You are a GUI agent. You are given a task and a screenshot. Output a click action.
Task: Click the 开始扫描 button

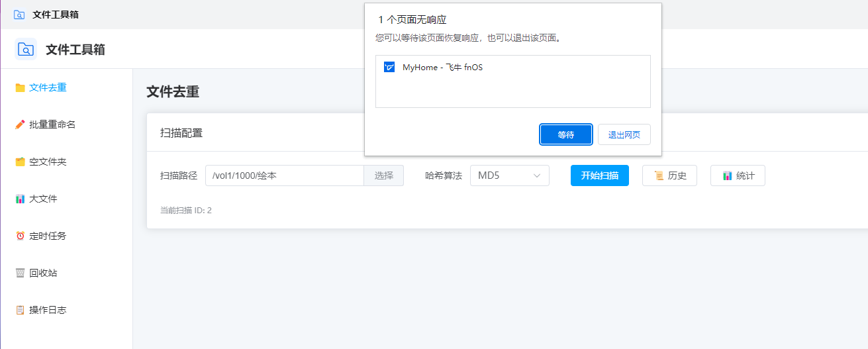tap(600, 175)
